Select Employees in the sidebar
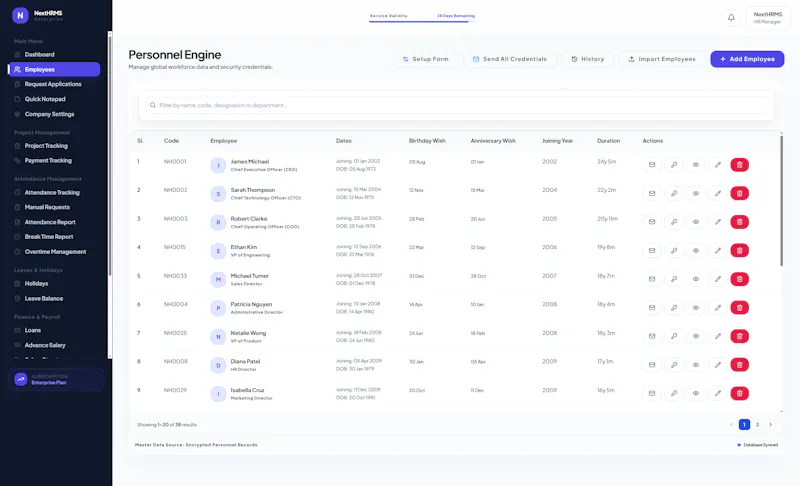800x486 pixels. tap(54, 69)
